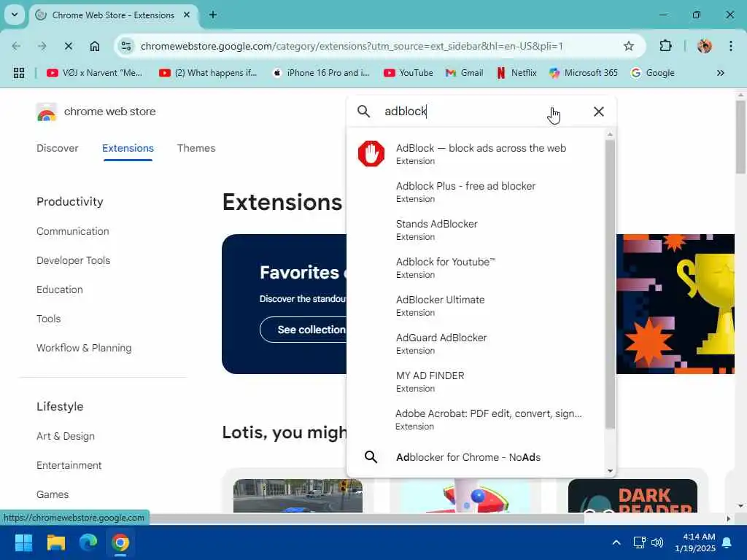Click the suggestions list scrollbar thumb
The image size is (747, 560).
[x=611, y=284]
